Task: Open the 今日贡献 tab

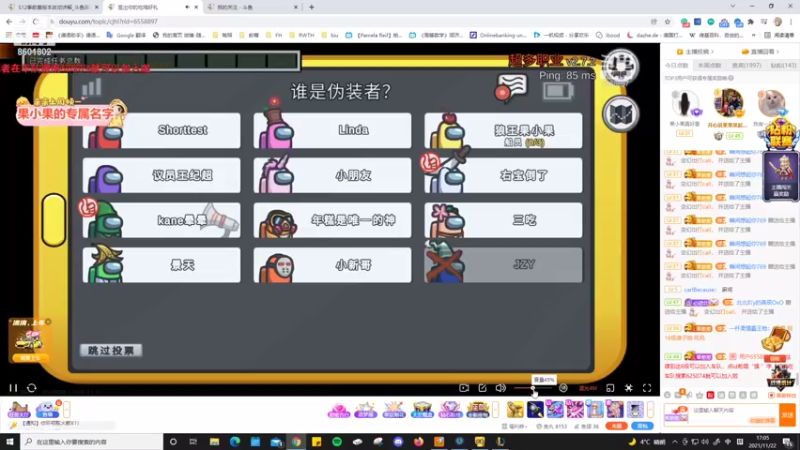Action: point(677,65)
